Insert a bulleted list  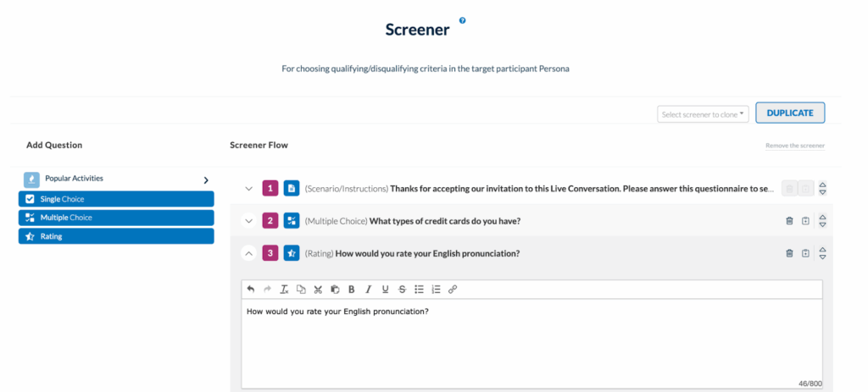tap(419, 290)
